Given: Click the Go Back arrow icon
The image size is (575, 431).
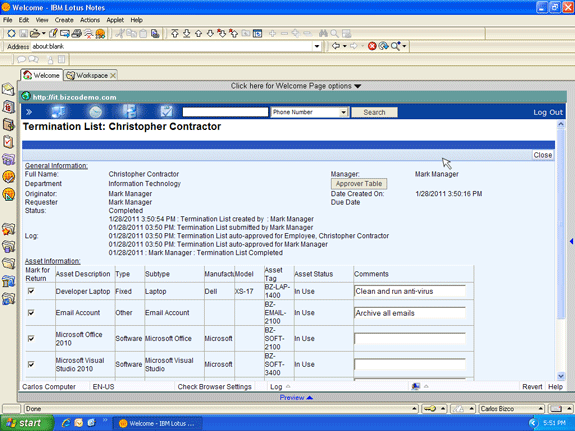Looking at the screenshot, I should pyautogui.click(x=336, y=46).
